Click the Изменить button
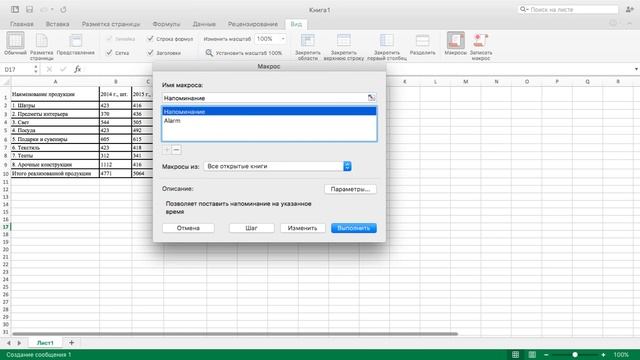This screenshot has height=360, width=640. (x=302, y=228)
